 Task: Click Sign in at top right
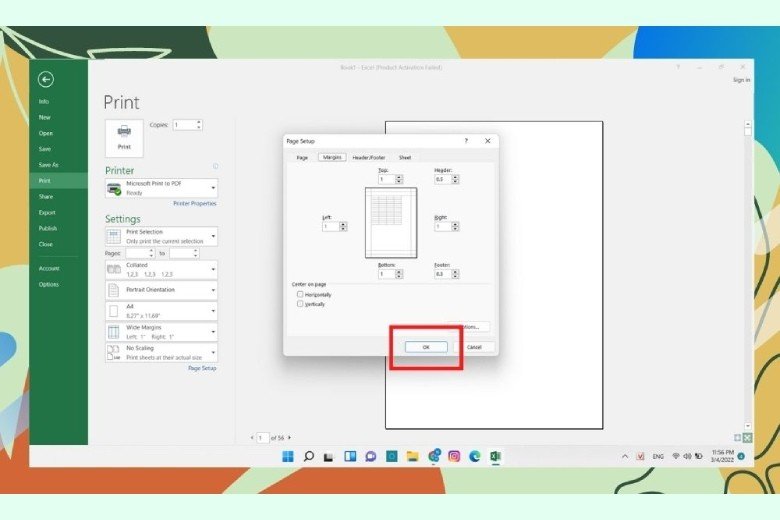(741, 80)
